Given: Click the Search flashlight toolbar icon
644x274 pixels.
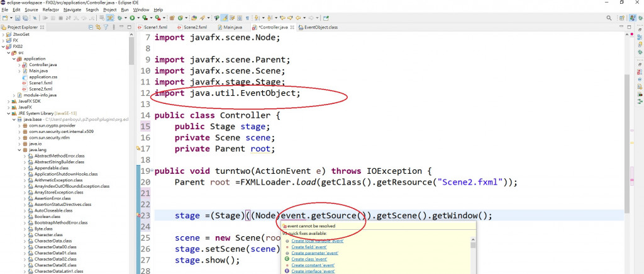Looking at the screenshot, I should pos(203,18).
